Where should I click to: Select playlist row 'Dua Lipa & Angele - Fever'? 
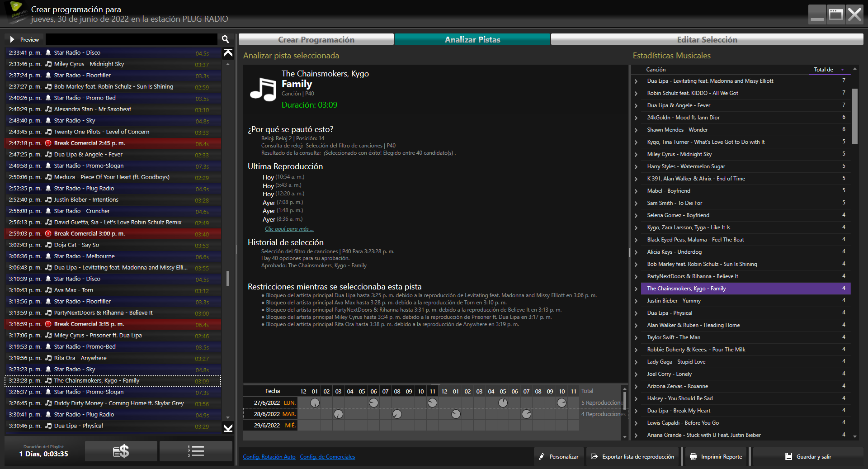pos(113,155)
